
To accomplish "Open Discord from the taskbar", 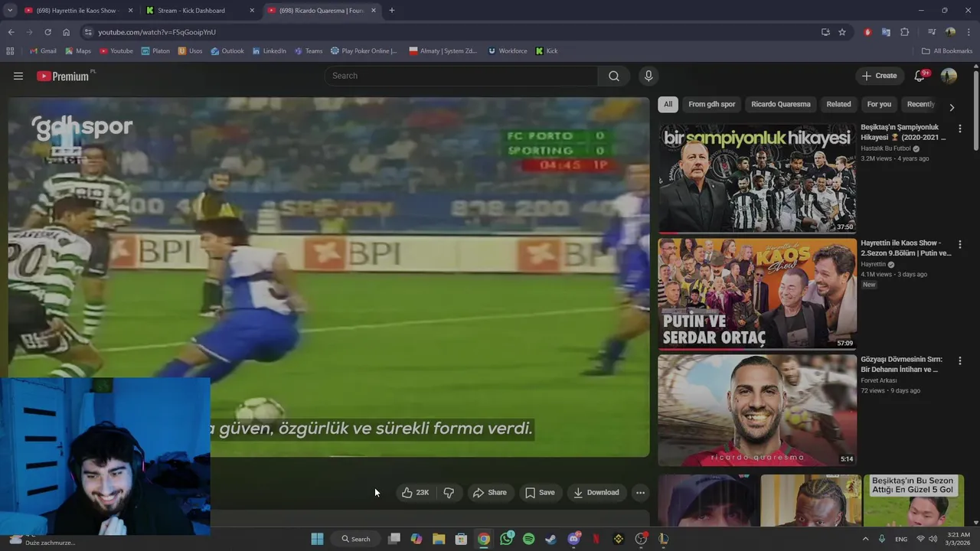I will (573, 539).
